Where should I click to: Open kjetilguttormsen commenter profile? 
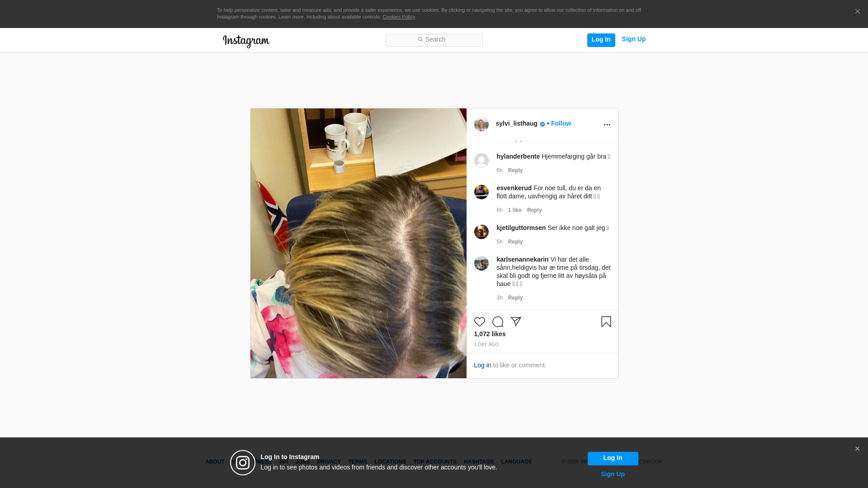(x=521, y=228)
